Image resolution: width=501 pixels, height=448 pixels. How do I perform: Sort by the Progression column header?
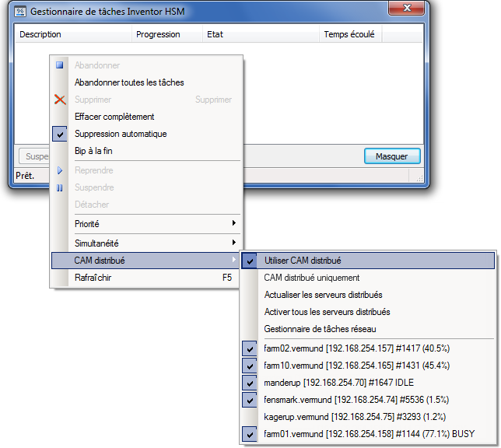pos(167,34)
